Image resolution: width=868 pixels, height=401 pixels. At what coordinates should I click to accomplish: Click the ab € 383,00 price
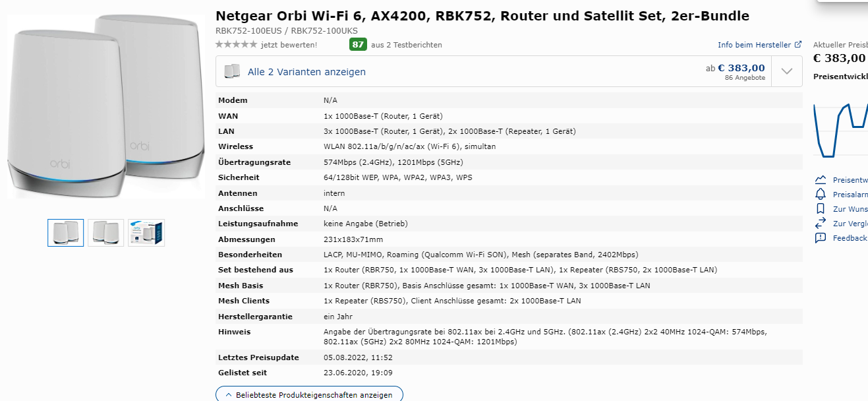[x=736, y=67]
